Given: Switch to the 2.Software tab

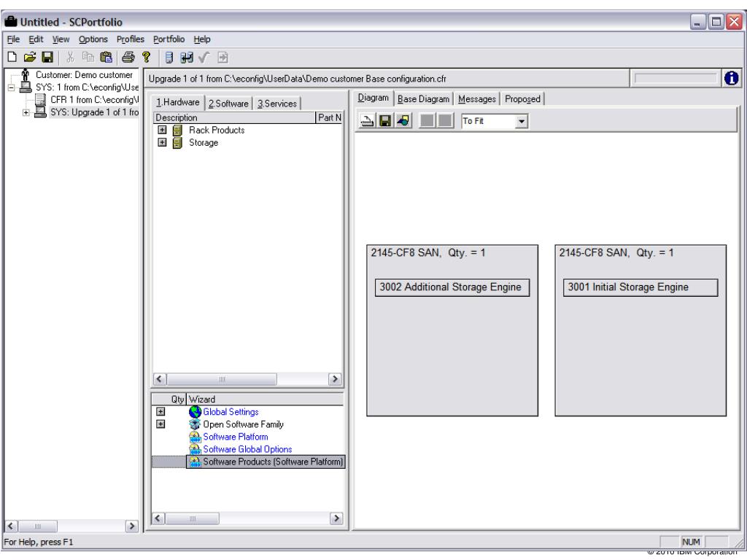Looking at the screenshot, I should point(228,104).
